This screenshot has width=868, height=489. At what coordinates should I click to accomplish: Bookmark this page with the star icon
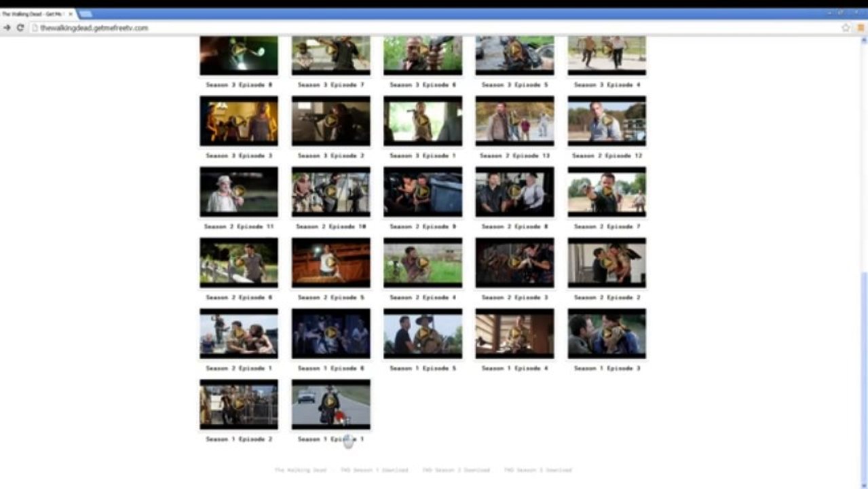[846, 28]
